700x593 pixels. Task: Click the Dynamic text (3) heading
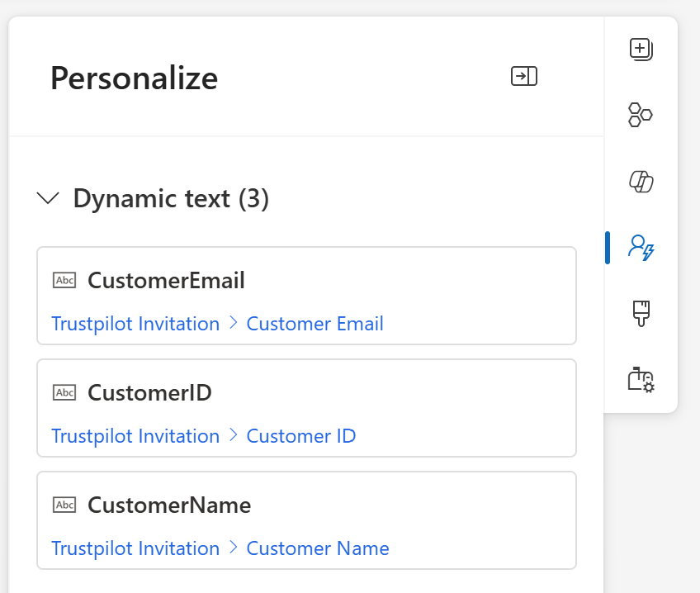coord(171,199)
